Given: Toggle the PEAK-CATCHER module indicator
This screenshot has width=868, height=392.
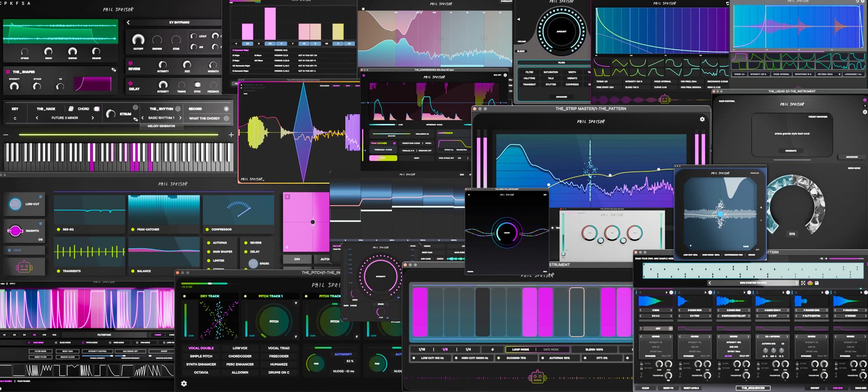Looking at the screenshot, I should (x=133, y=230).
